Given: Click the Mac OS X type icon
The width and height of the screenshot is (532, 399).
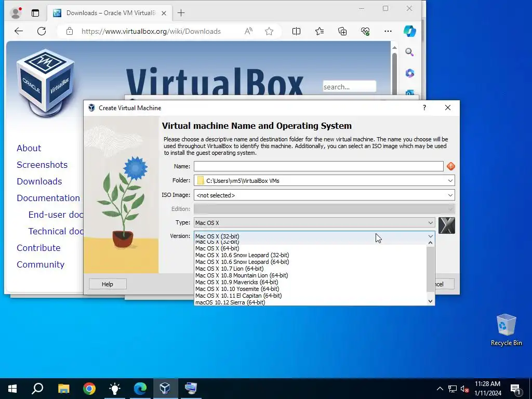Looking at the screenshot, I should tap(446, 225).
